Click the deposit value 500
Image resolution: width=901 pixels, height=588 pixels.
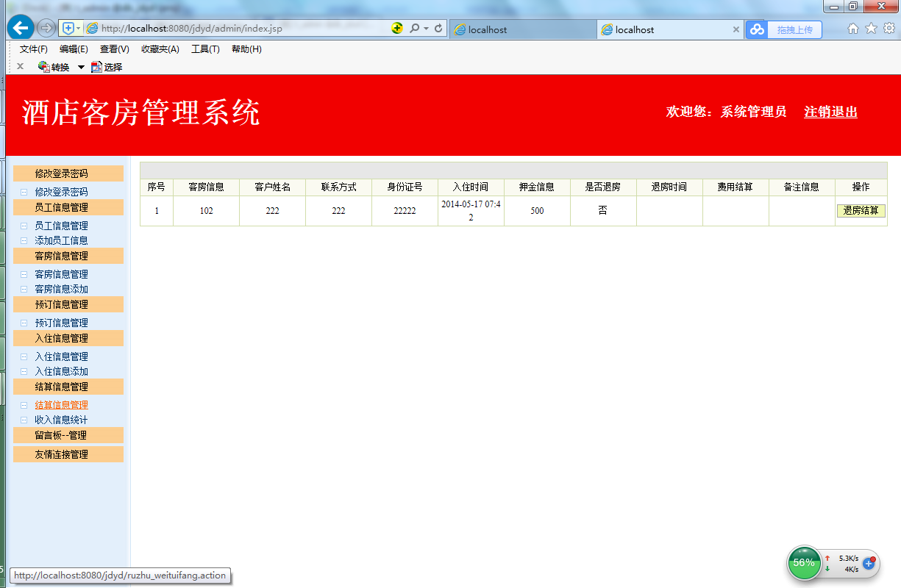[x=537, y=211]
